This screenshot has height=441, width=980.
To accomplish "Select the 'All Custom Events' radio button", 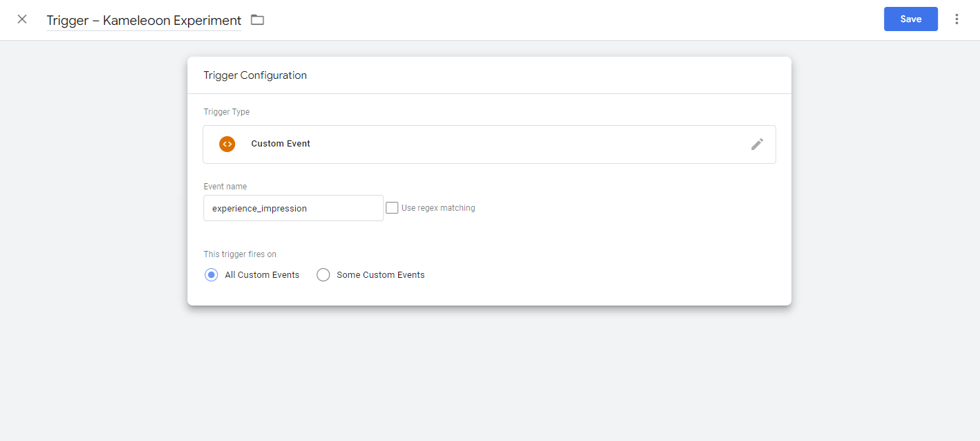I will (211, 275).
